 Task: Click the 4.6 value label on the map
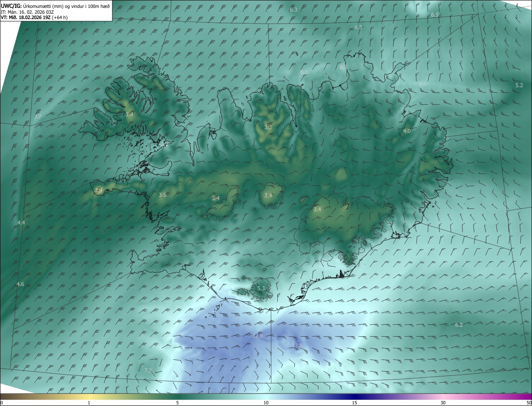click(20, 284)
